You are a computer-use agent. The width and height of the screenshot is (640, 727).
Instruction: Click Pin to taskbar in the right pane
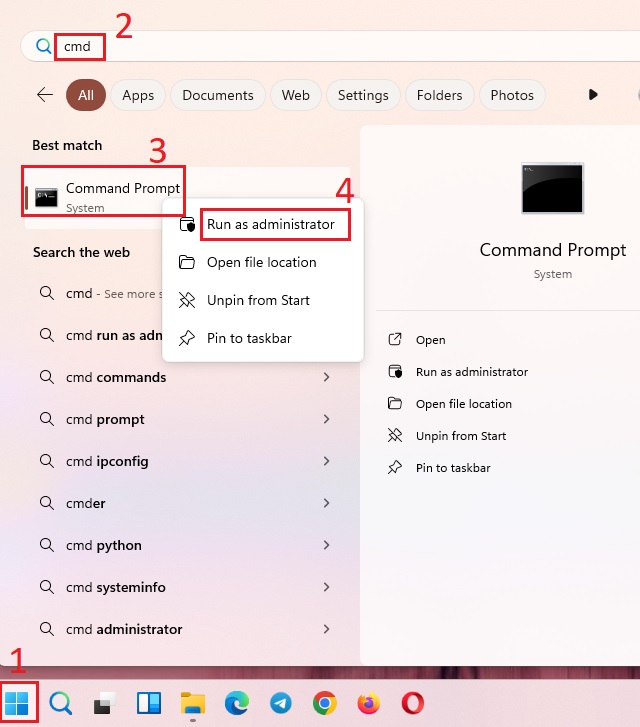[453, 468]
